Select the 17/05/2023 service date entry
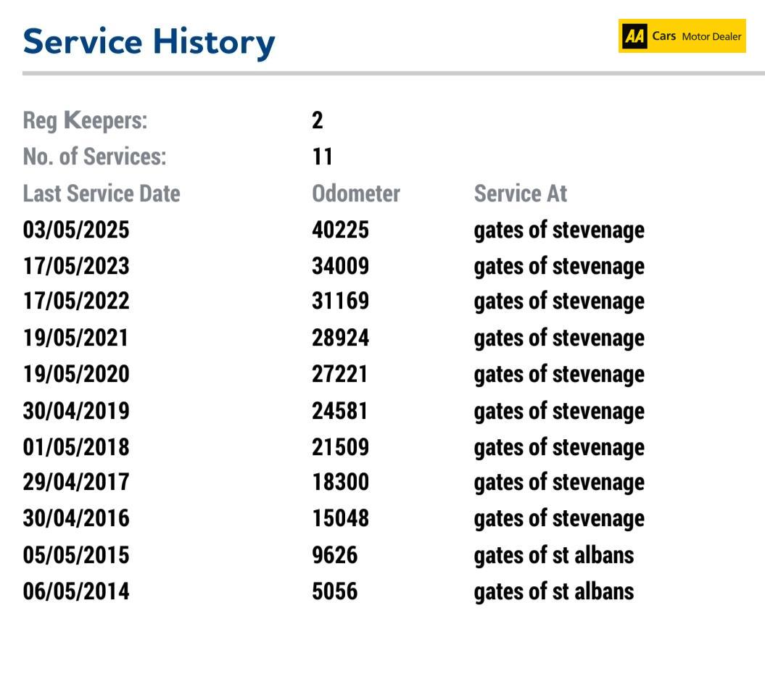Viewport: 765px width, 700px height. point(76,266)
